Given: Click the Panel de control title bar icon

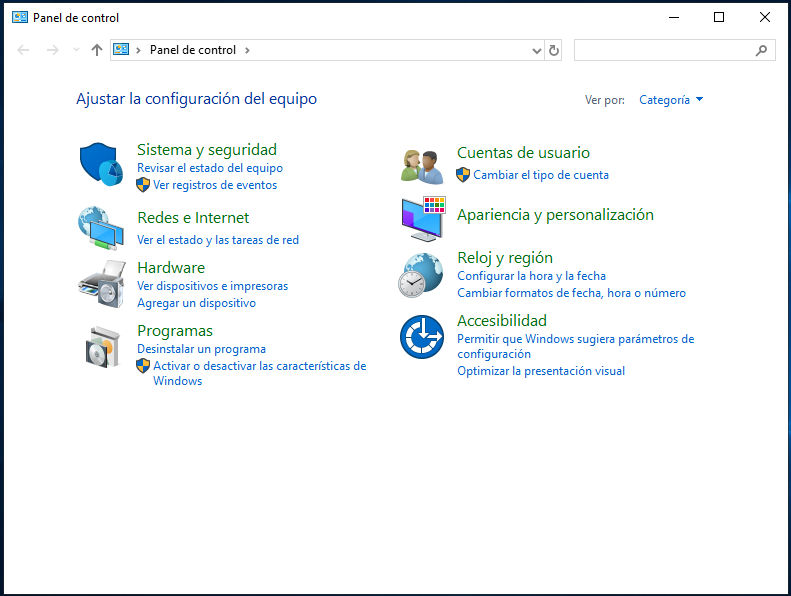Looking at the screenshot, I should click(x=20, y=17).
